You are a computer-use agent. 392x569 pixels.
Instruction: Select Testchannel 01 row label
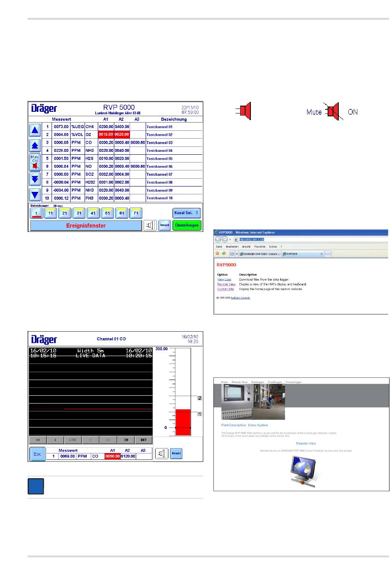pyautogui.click(x=159, y=127)
